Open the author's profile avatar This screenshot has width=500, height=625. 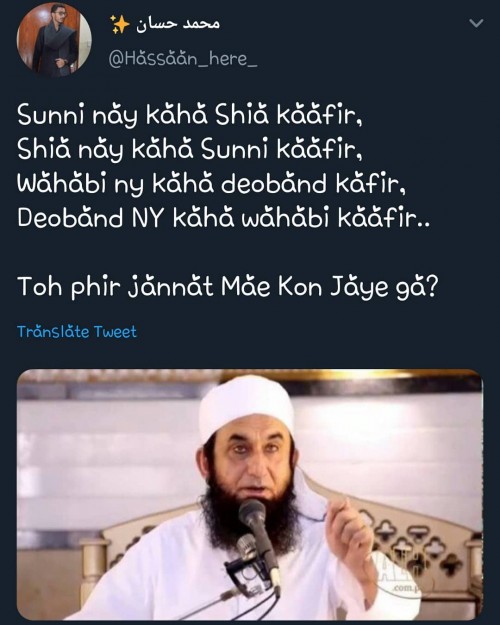click(x=54, y=39)
